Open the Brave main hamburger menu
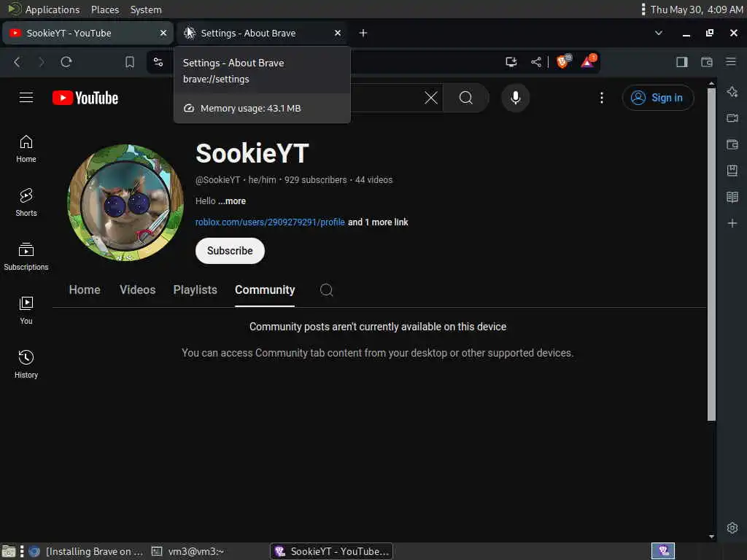The width and height of the screenshot is (747, 560). point(731,61)
